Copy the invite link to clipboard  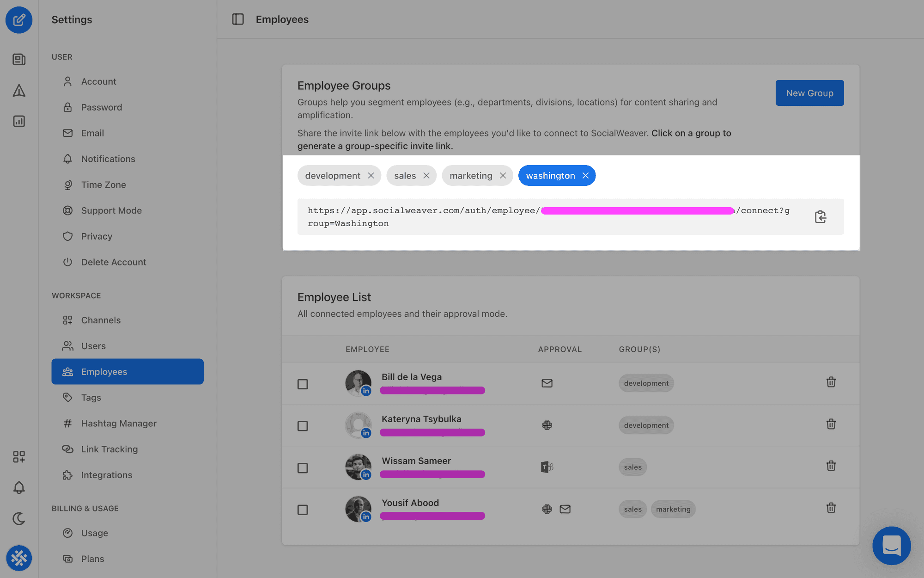click(820, 217)
